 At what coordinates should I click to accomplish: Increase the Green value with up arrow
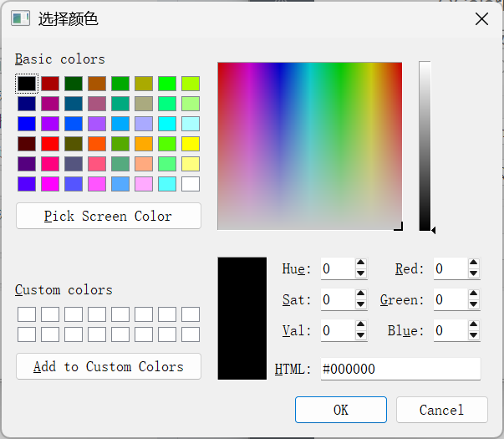point(473,294)
